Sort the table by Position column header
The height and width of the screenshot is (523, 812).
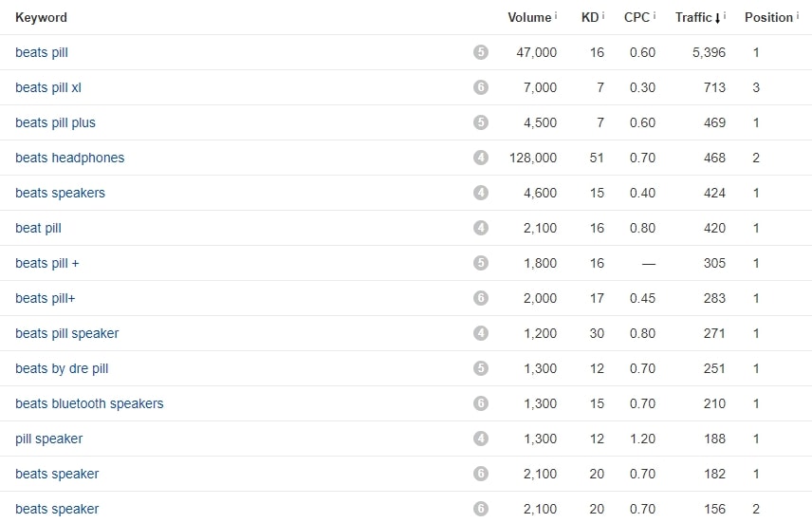[768, 18]
